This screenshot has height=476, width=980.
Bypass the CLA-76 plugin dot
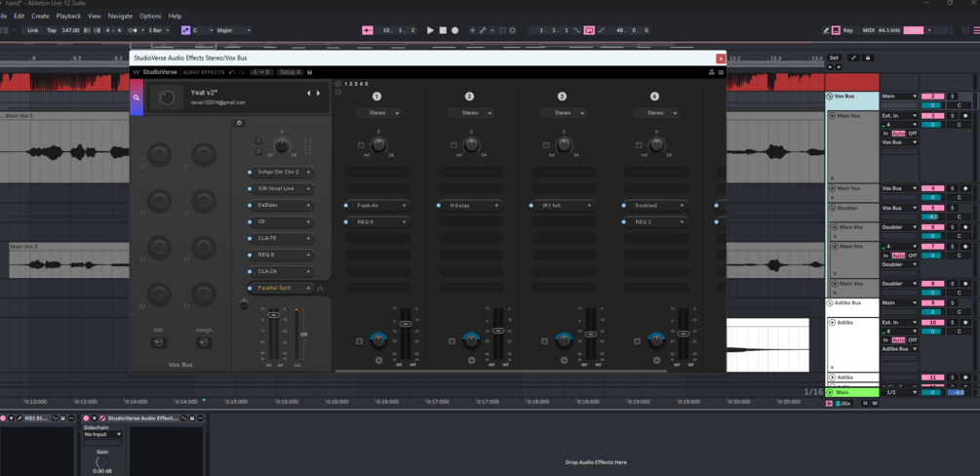tap(250, 238)
